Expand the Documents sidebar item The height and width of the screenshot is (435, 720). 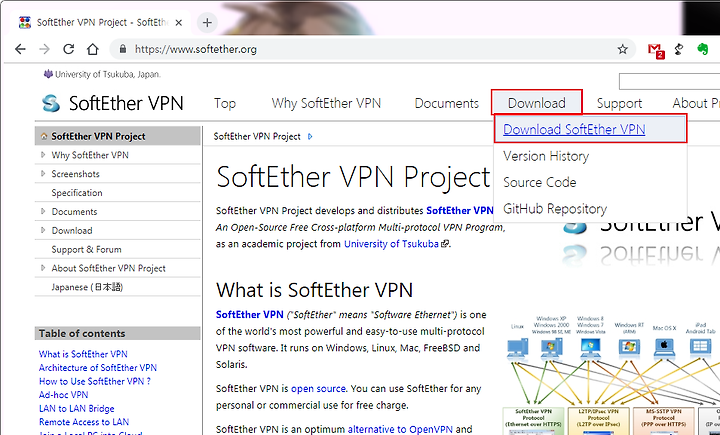(43, 212)
